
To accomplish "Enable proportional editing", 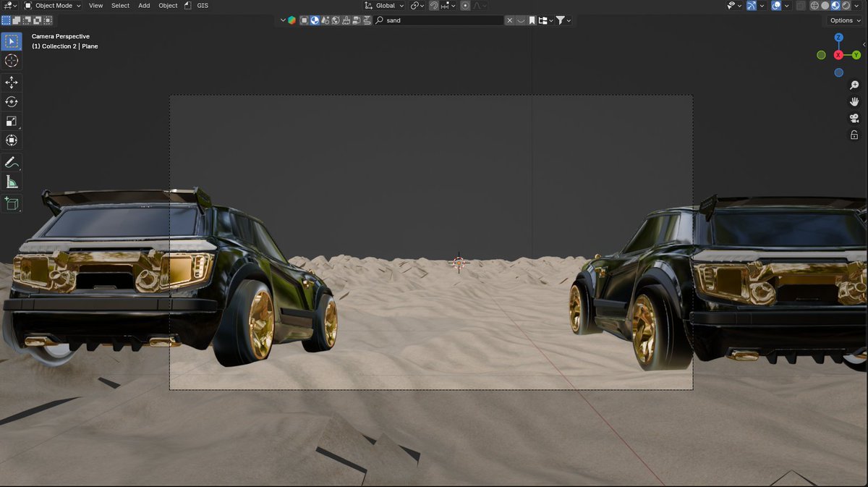I will (465, 5).
